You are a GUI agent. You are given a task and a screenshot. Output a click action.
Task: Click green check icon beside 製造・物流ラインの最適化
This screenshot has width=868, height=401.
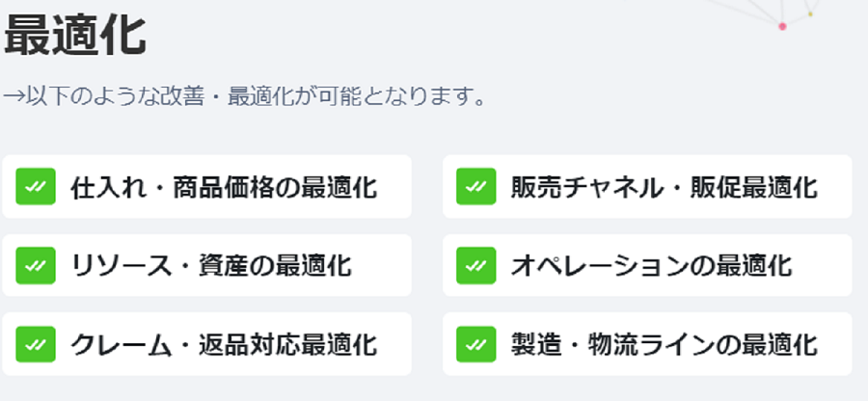[476, 344]
